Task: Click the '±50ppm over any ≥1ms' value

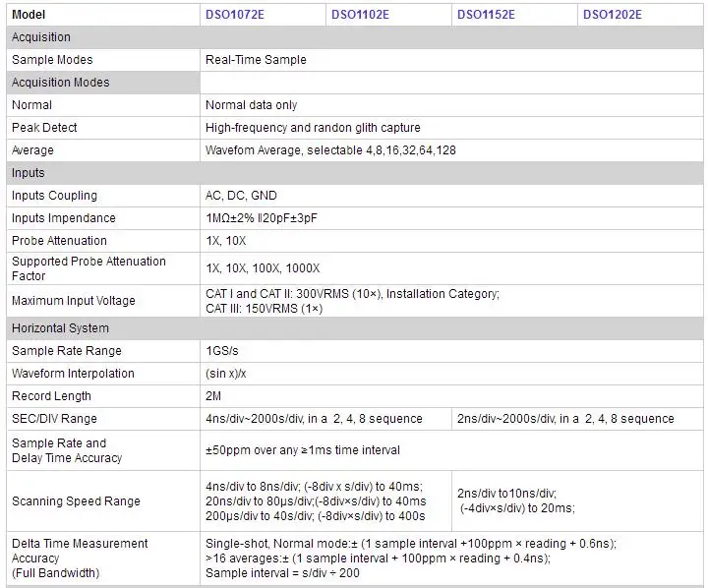Action: (303, 450)
